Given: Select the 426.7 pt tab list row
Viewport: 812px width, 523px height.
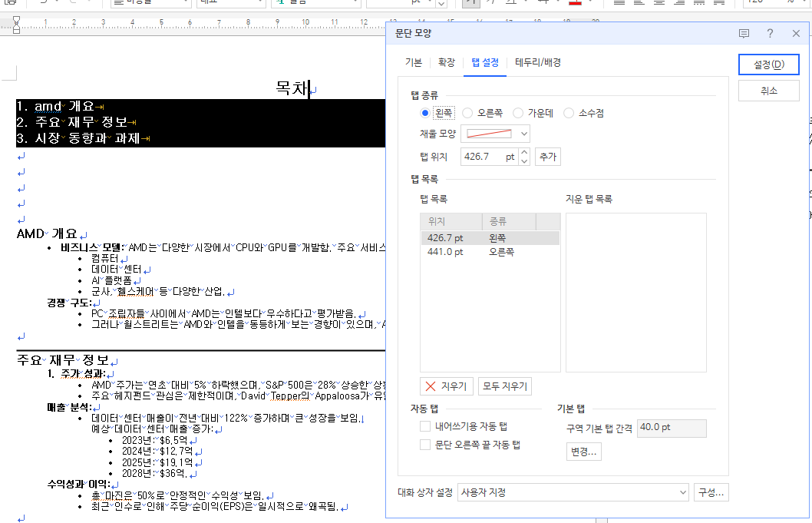Looking at the screenshot, I should coord(490,238).
